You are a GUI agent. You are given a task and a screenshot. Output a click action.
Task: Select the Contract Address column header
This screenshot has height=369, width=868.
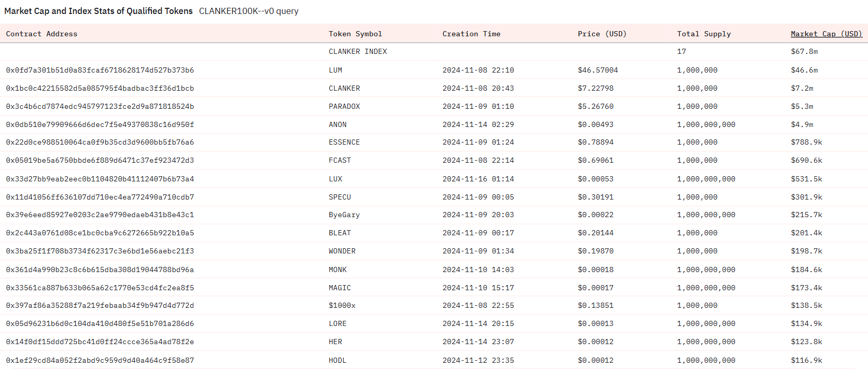(x=41, y=34)
